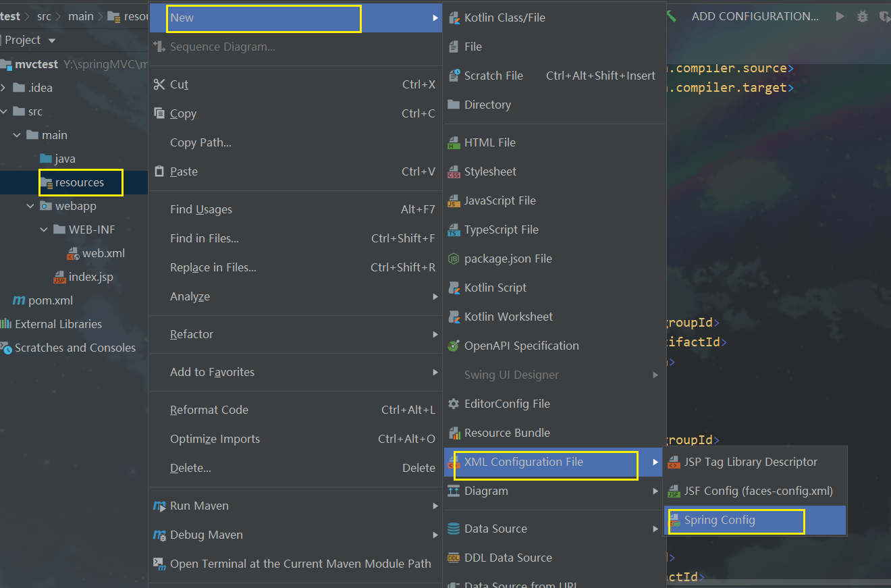Image resolution: width=891 pixels, height=588 pixels.
Task: Click the Spring Config icon
Action: [674, 520]
